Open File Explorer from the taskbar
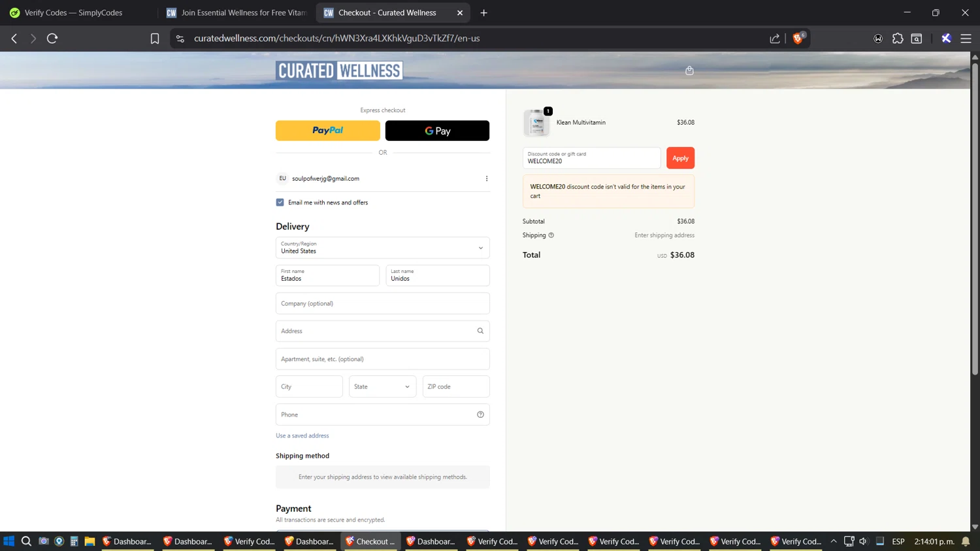The image size is (980, 551). pyautogui.click(x=90, y=541)
